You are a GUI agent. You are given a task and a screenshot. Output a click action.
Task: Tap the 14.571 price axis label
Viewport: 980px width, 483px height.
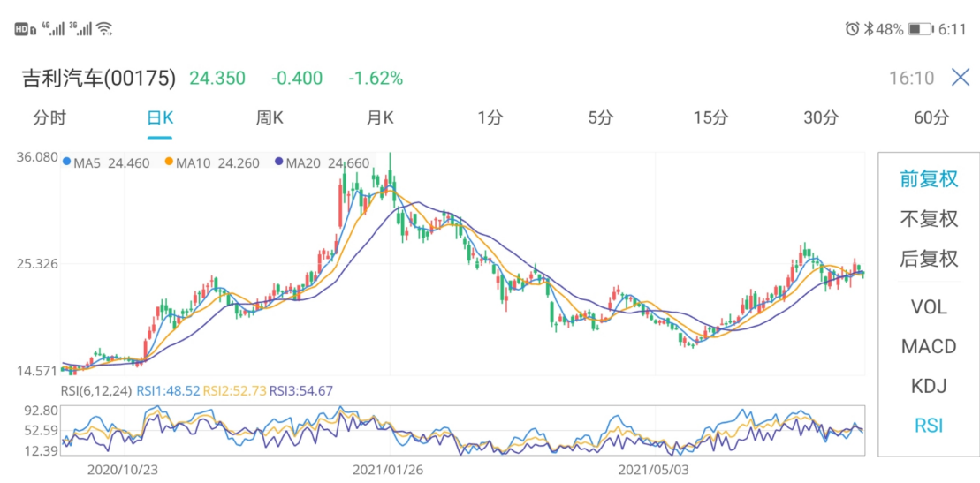click(37, 371)
